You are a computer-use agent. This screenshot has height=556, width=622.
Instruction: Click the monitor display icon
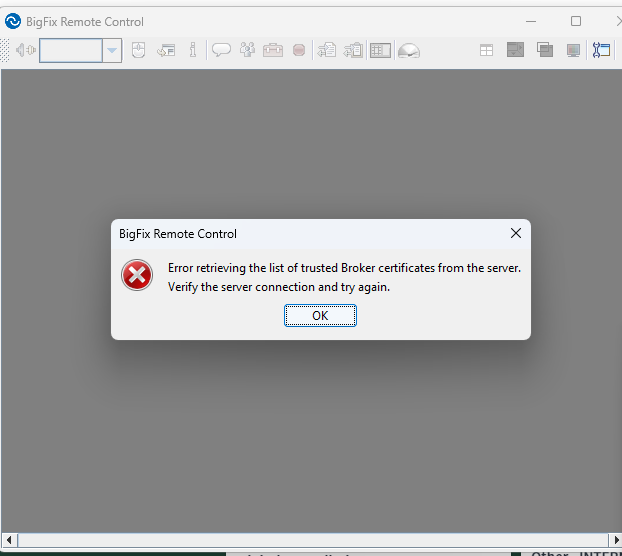[573, 50]
